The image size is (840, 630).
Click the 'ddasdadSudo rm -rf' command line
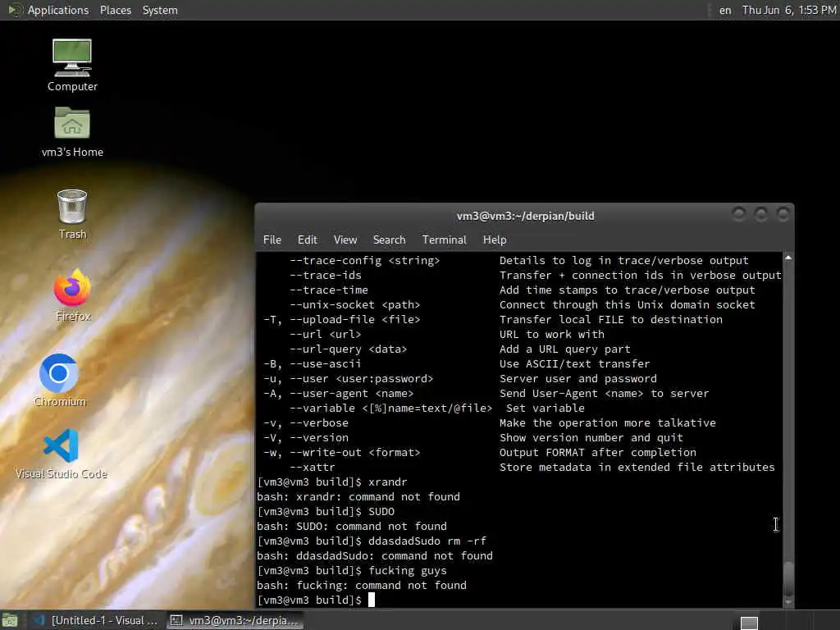click(427, 541)
